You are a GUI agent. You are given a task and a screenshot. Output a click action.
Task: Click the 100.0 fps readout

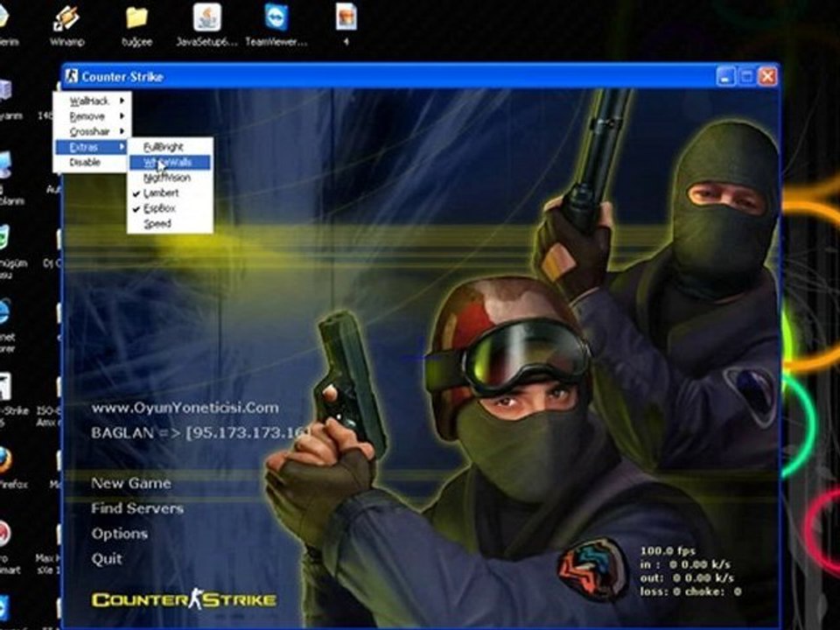point(668,550)
